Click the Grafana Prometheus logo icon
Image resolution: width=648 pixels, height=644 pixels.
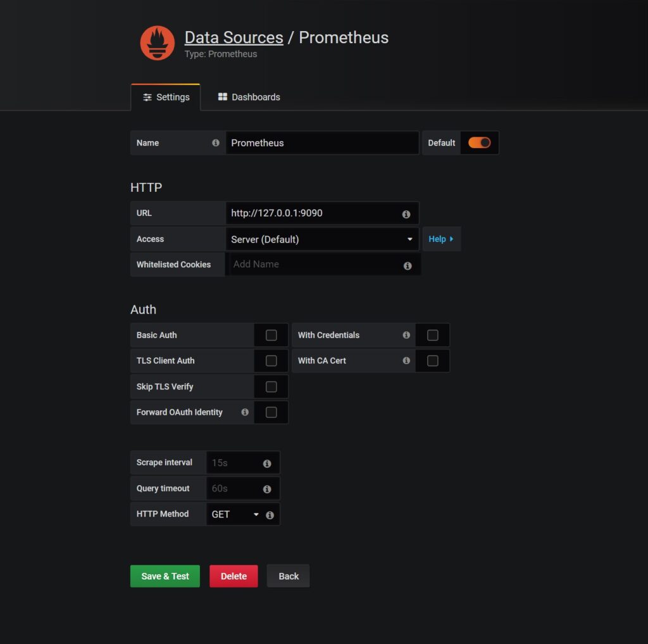(157, 42)
